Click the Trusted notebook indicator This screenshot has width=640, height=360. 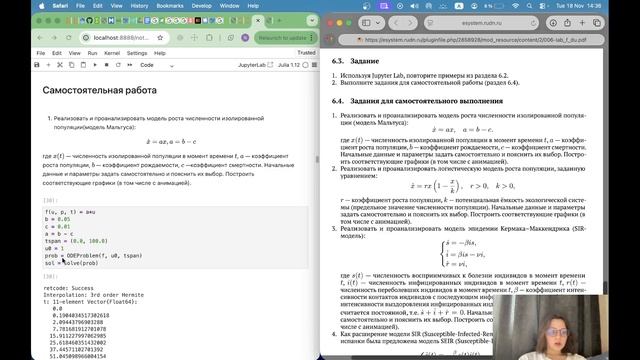(x=306, y=53)
